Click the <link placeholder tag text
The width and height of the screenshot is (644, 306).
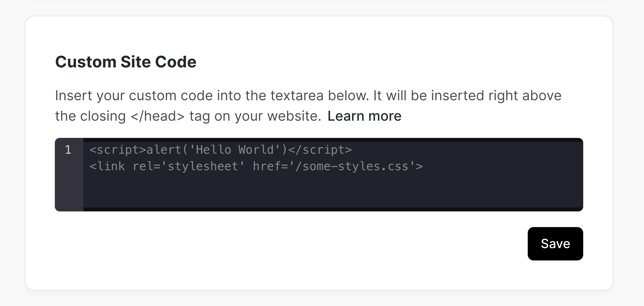(x=107, y=166)
